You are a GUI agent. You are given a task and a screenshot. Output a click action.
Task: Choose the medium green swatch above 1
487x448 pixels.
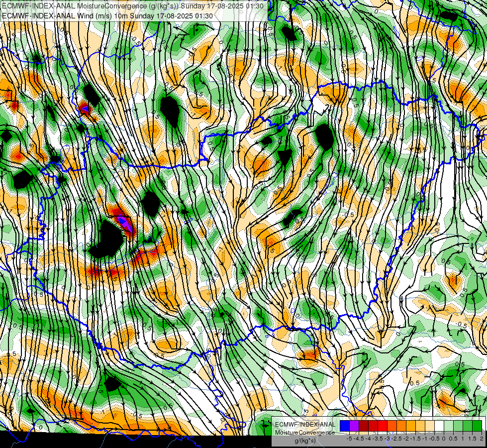pyautogui.click(x=468, y=426)
